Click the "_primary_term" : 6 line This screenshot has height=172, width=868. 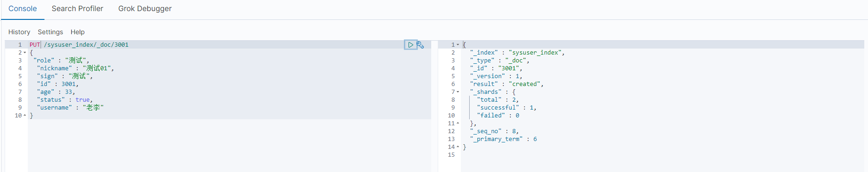503,139
